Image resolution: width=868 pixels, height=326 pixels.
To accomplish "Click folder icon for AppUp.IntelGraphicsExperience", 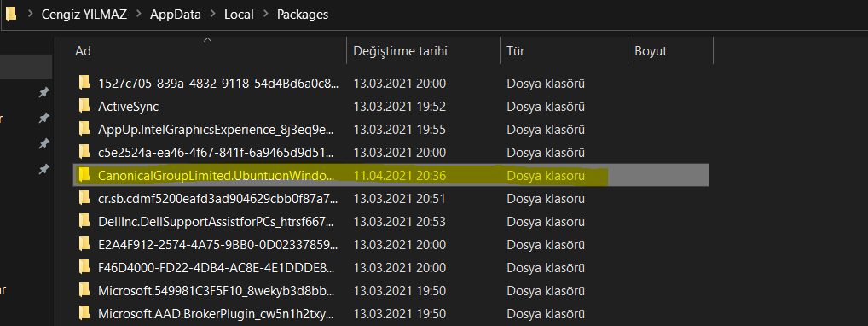I will pyautogui.click(x=84, y=129).
